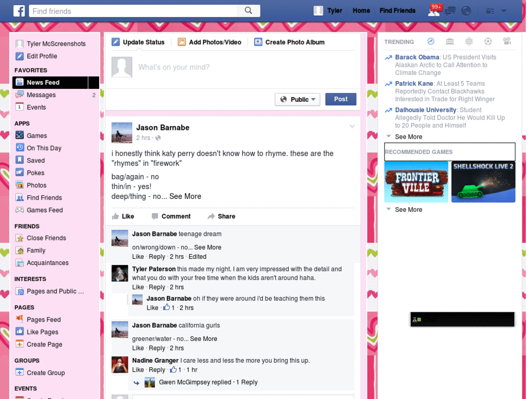The height and width of the screenshot is (399, 532).
Task: Click Edit Profile in sidebar
Action: tap(42, 56)
